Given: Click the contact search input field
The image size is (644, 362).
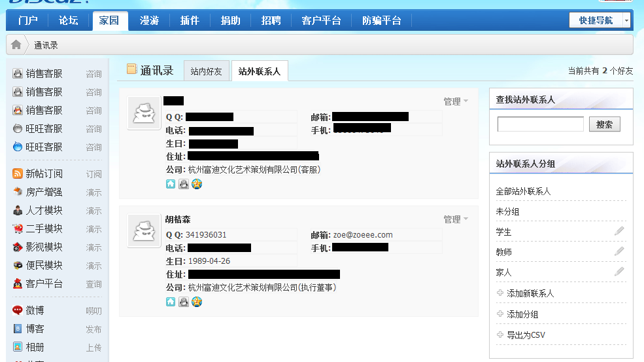Looking at the screenshot, I should 541,124.
